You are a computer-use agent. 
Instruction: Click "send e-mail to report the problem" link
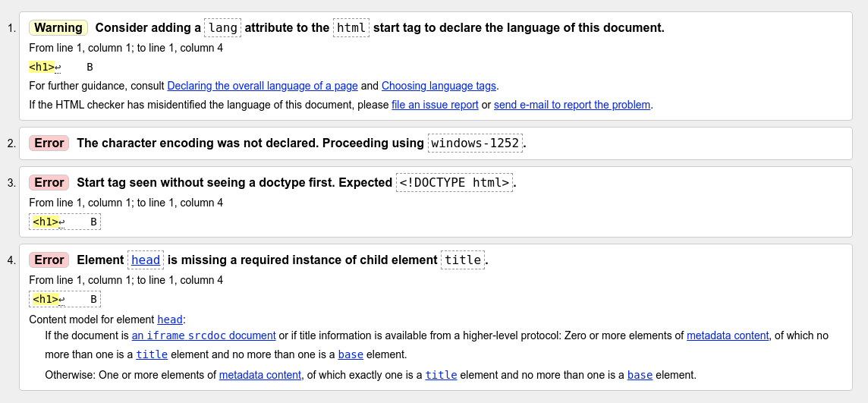click(571, 105)
